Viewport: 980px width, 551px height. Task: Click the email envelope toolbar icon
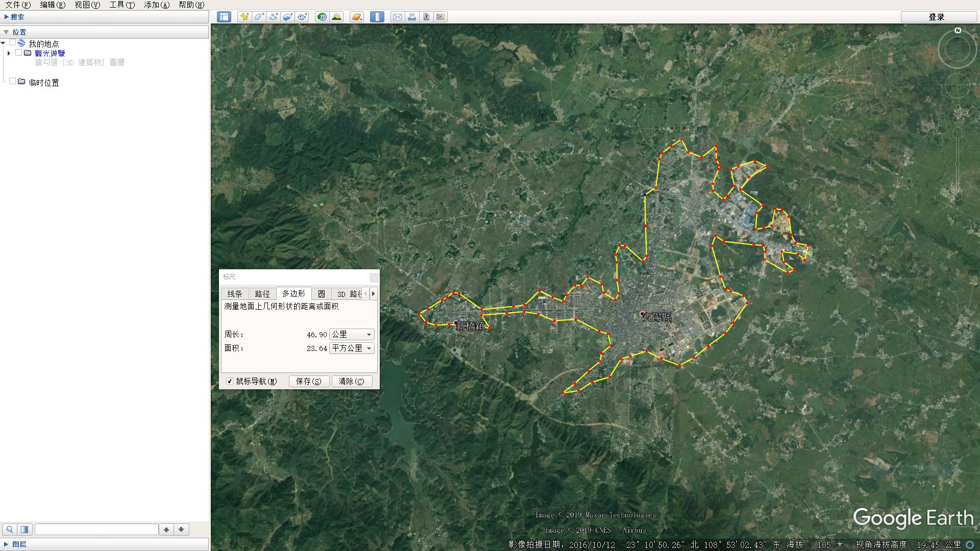397,17
